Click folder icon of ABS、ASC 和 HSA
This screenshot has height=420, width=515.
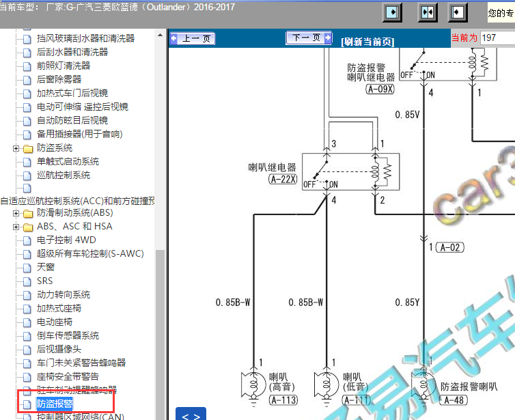(28, 227)
